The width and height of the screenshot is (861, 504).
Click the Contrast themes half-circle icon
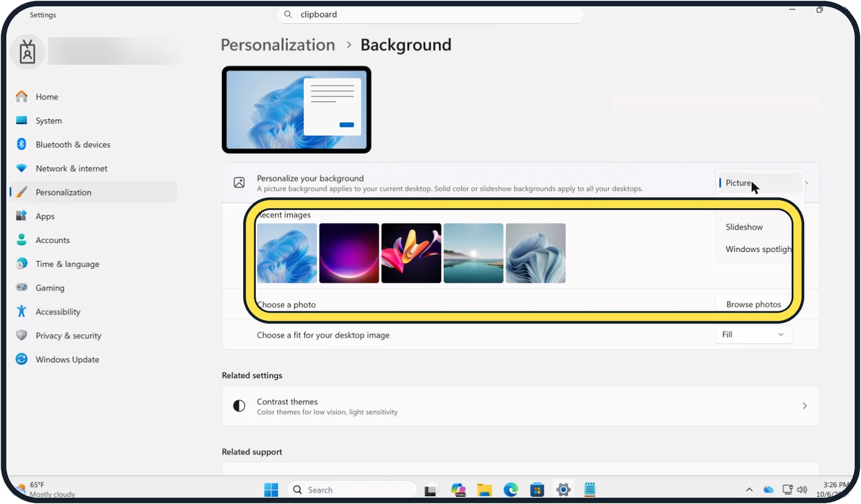point(239,406)
